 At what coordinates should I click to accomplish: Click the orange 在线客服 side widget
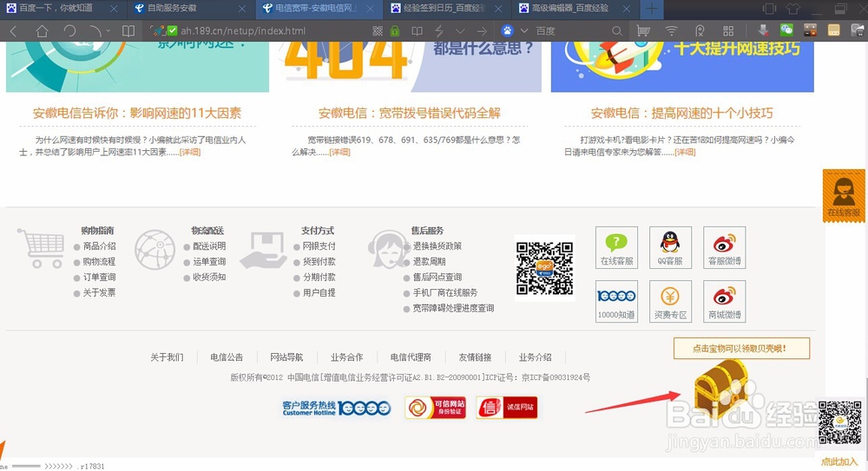click(x=844, y=195)
